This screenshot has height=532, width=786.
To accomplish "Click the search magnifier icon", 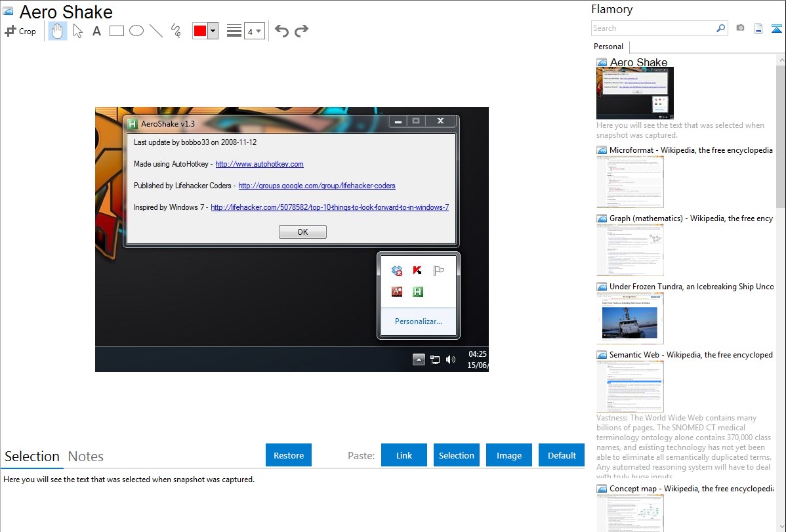I will (720, 28).
